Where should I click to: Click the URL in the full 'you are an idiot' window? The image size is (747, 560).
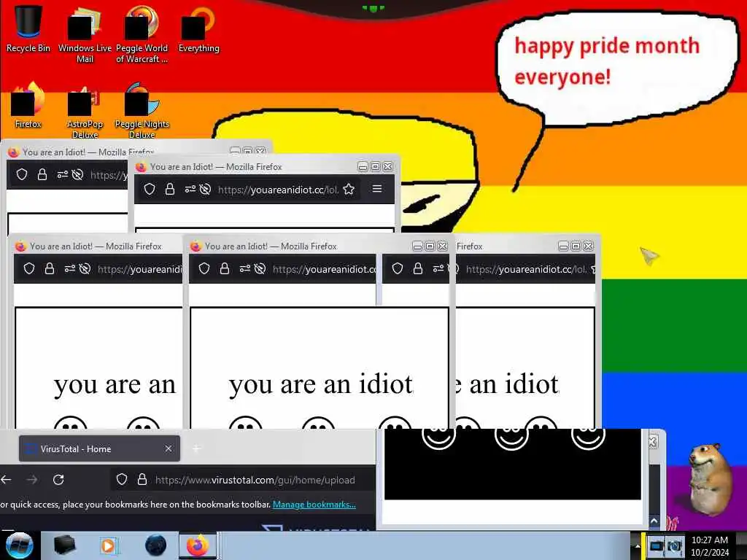click(325, 269)
